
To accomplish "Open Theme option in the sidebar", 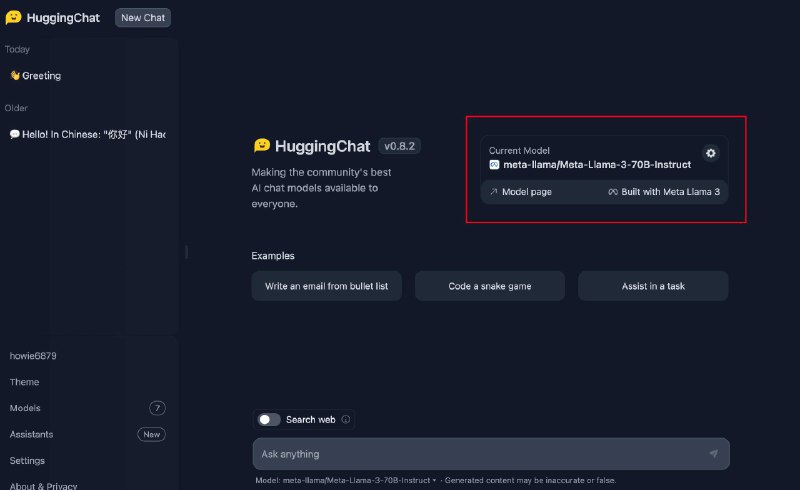I will (x=24, y=382).
